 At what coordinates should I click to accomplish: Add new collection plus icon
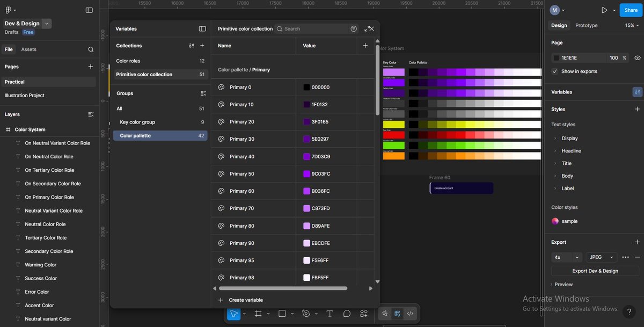(x=202, y=46)
